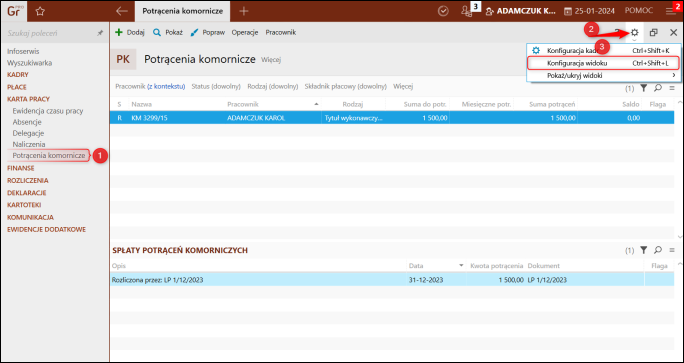This screenshot has width=684, height=363.
Task: Open Rodzaj (dowolny) filter
Action: 273,86
